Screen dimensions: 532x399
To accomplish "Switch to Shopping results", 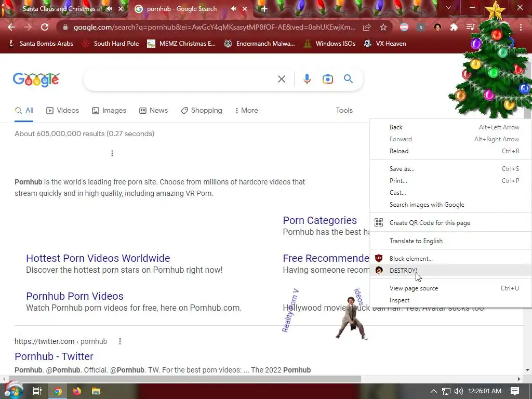I will point(202,111).
